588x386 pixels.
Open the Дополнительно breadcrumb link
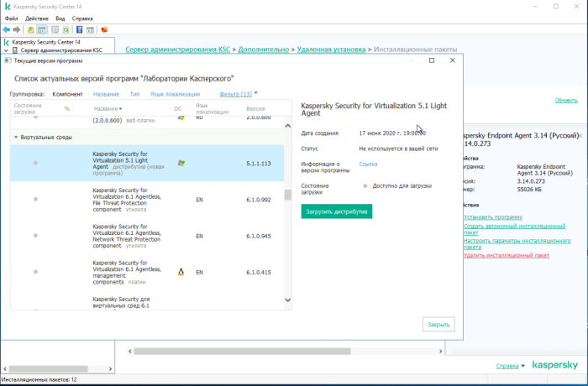point(264,50)
